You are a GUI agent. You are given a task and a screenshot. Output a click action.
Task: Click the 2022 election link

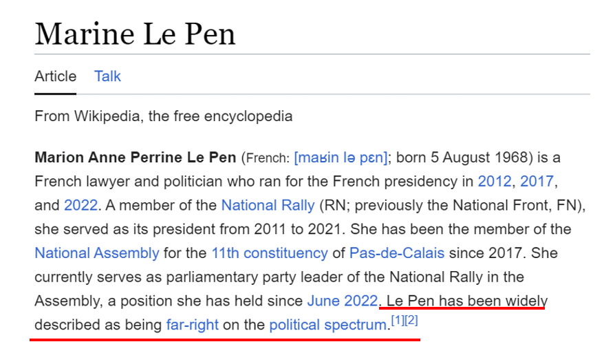coord(80,205)
